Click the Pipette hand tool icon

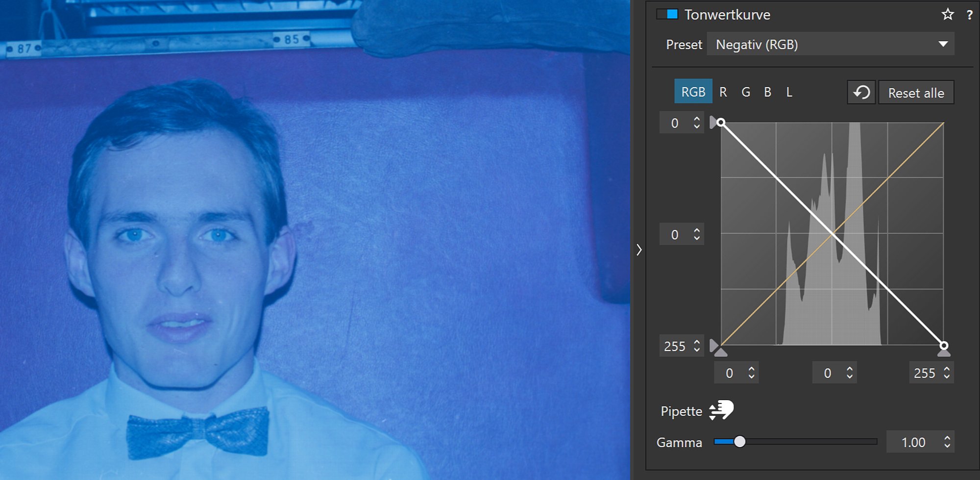coord(721,410)
